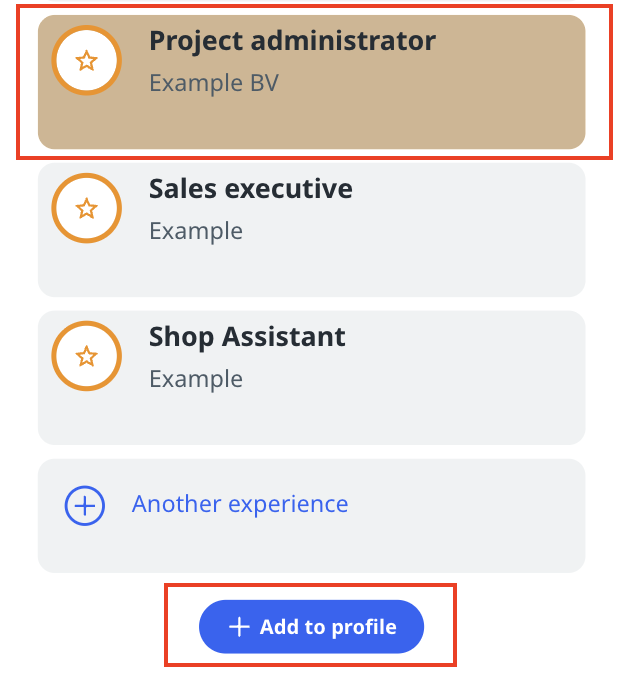Click the Project administrator title text

pyautogui.click(x=292, y=41)
